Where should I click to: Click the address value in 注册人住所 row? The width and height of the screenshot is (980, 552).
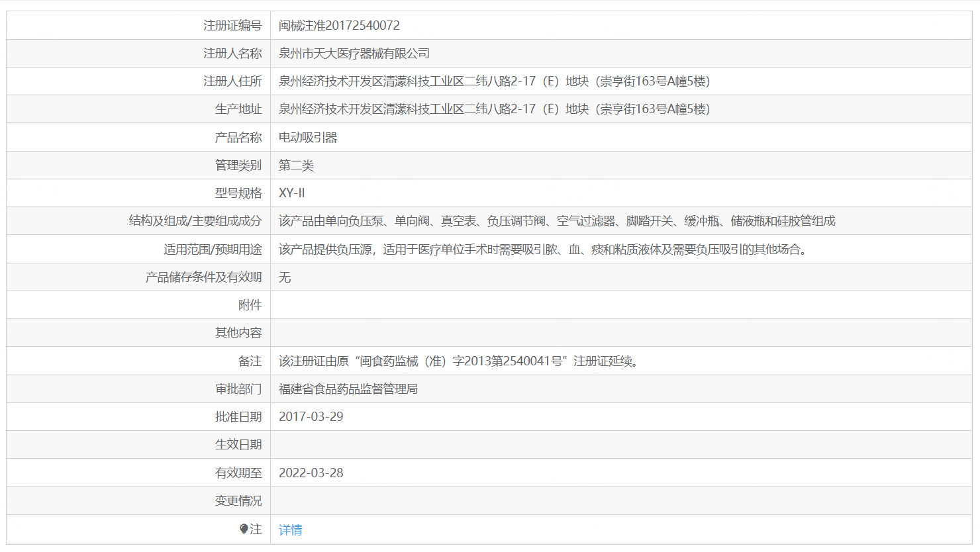(x=494, y=81)
